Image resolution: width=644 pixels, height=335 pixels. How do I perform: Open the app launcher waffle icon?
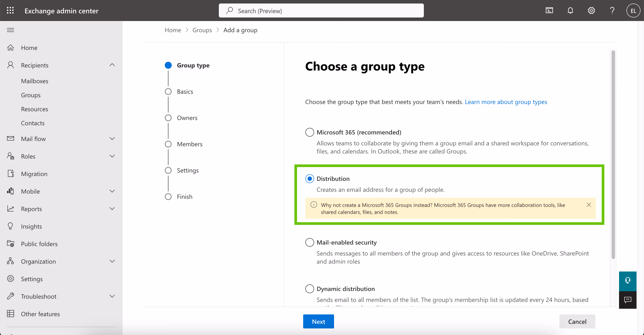pyautogui.click(x=10, y=11)
